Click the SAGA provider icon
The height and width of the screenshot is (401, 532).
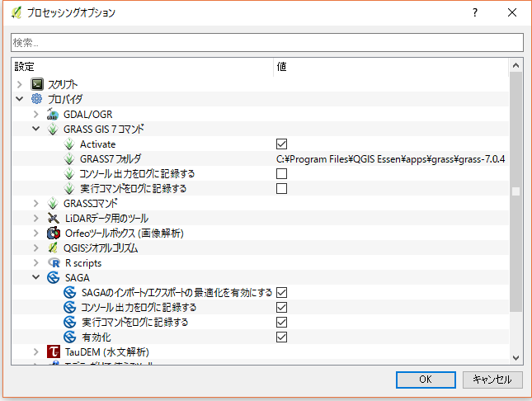(x=54, y=278)
